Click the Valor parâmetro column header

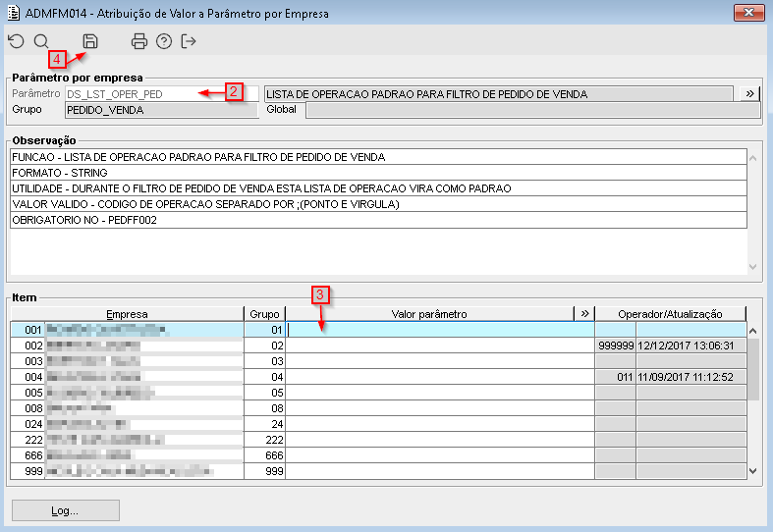click(429, 314)
